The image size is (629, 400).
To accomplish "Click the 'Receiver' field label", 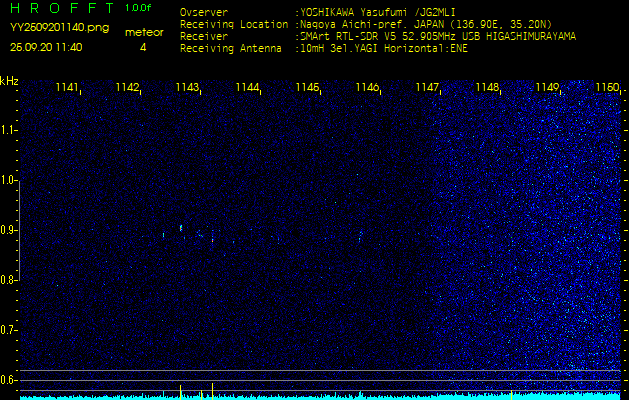I will coord(204,37).
